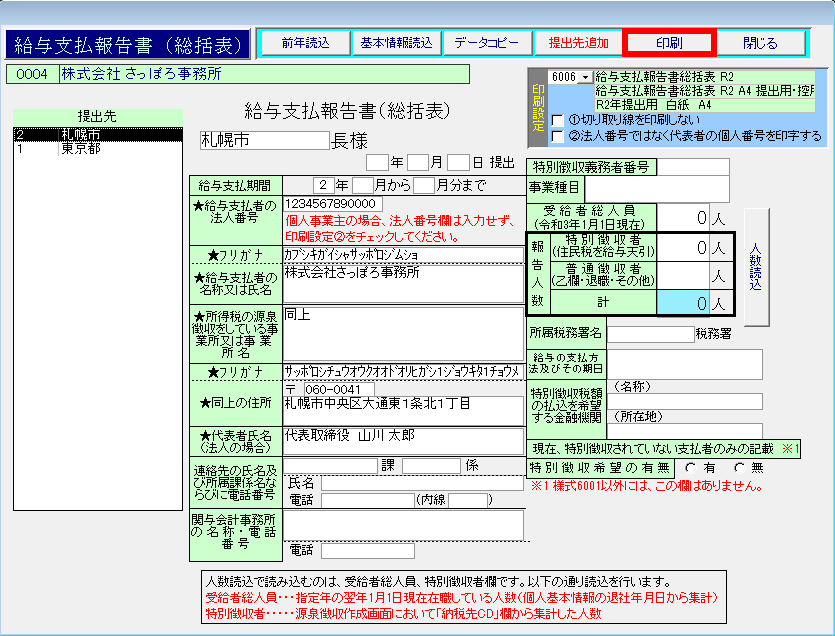Image resolution: width=835 pixels, height=636 pixels.
Task: Add a recipient with 提出先追加
Action: (x=578, y=43)
